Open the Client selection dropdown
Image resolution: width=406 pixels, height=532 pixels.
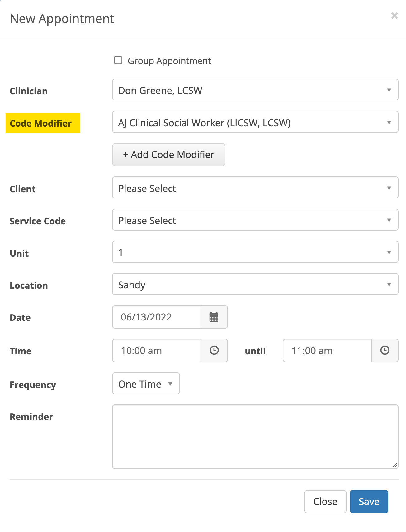coord(255,188)
